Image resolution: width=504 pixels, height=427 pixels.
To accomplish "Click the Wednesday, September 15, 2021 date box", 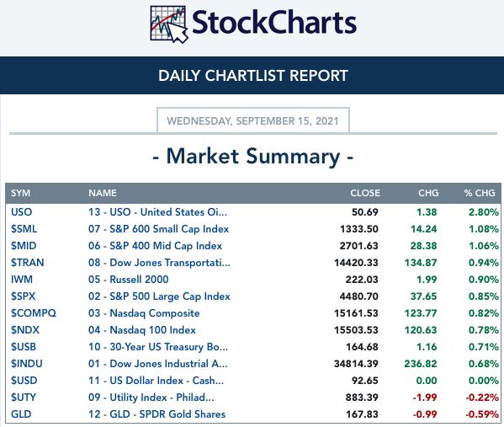I will [x=253, y=120].
